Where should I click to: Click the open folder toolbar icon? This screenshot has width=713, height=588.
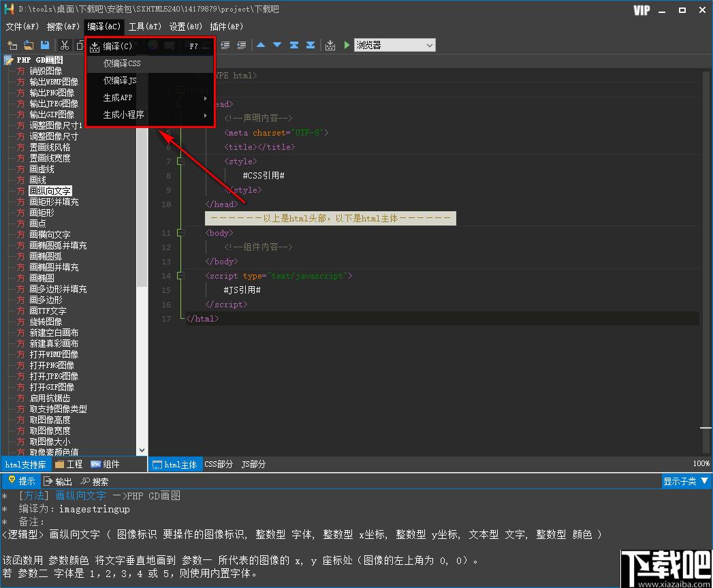click(x=29, y=45)
